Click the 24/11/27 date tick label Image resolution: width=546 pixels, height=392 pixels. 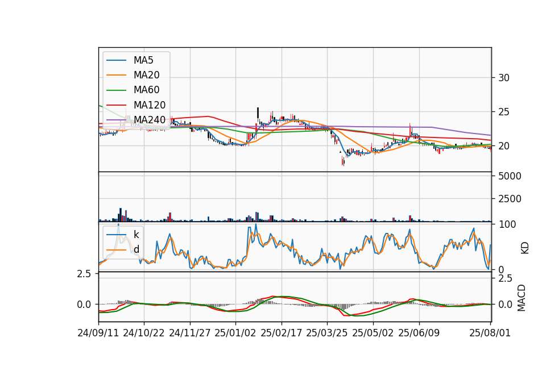pyautogui.click(x=190, y=333)
